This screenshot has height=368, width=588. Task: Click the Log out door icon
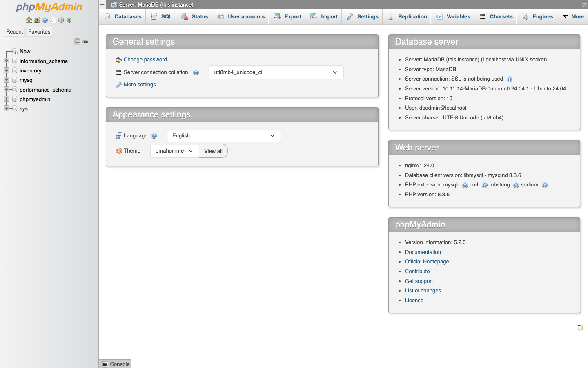click(x=37, y=20)
